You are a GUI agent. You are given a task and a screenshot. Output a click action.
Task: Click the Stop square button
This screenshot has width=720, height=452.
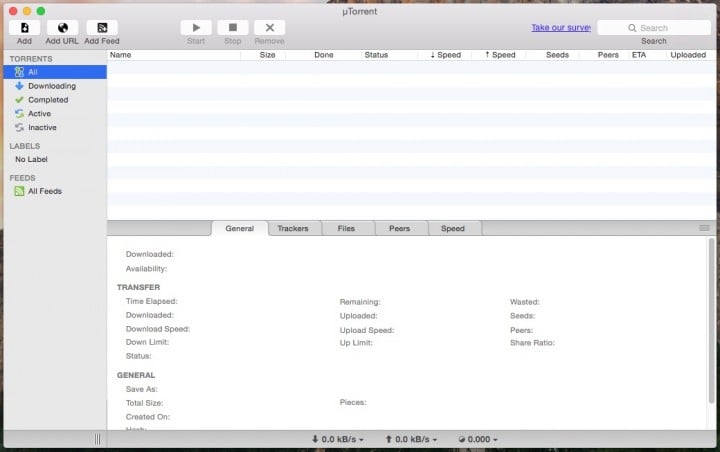tap(233, 28)
